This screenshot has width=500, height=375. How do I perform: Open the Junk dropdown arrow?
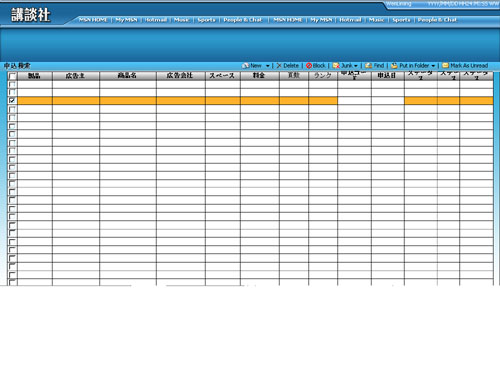click(356, 66)
